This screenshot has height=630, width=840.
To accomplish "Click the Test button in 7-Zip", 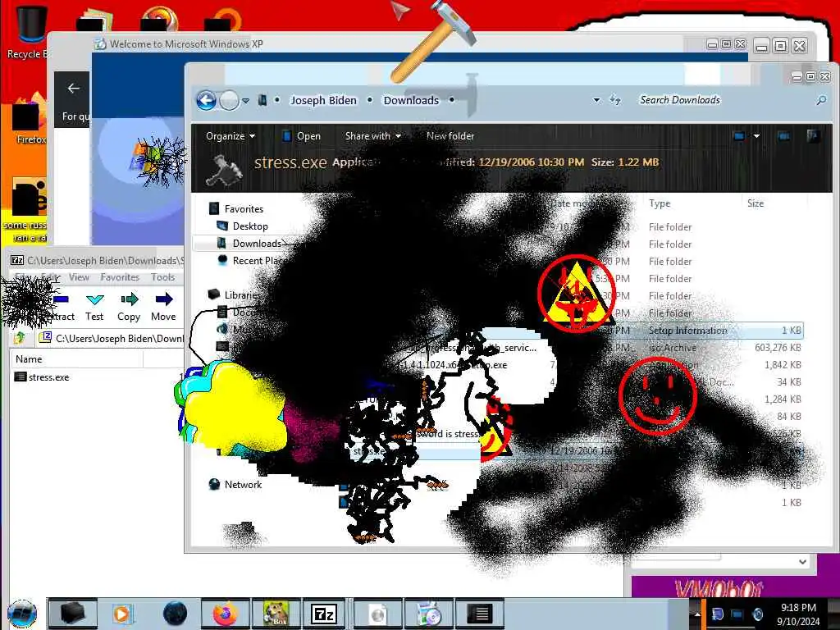I will 94,307.
